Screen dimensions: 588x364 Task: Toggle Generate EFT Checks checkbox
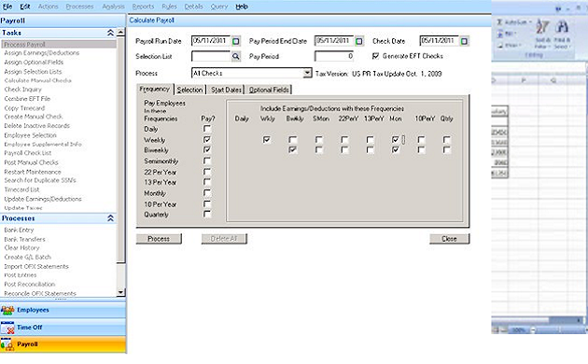(375, 56)
